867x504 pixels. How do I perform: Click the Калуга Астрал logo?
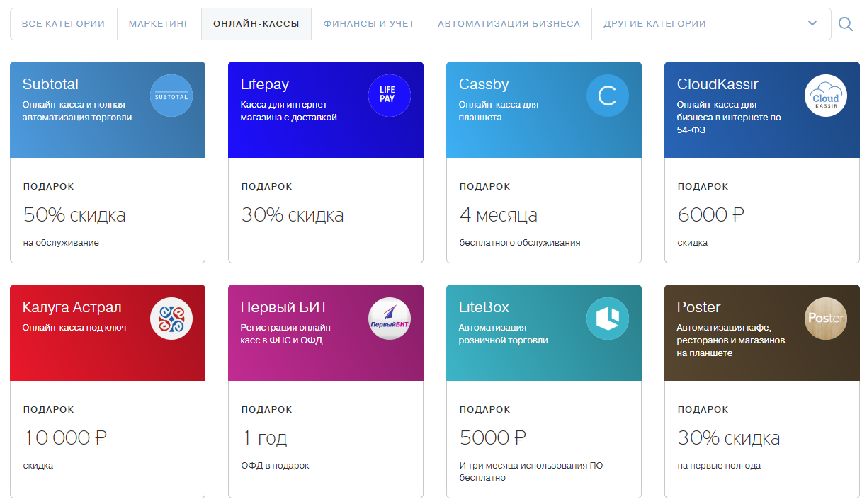[x=171, y=319]
